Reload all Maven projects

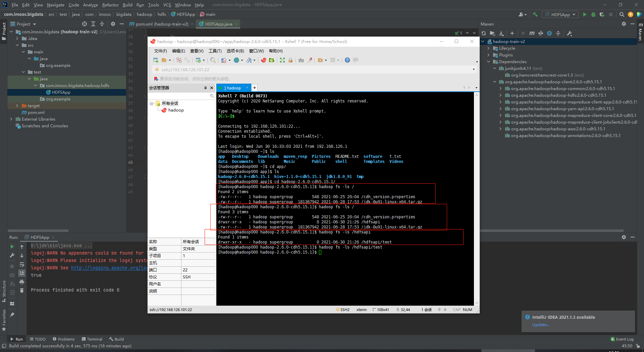point(484,33)
